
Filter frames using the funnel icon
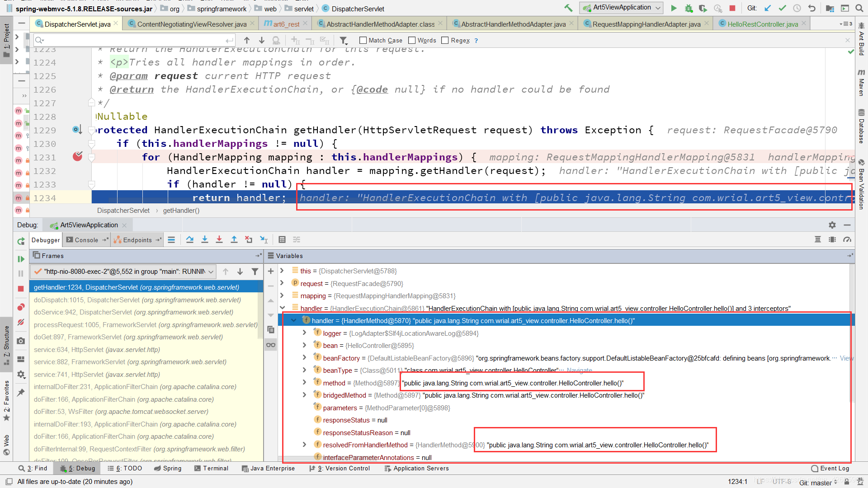(x=255, y=272)
